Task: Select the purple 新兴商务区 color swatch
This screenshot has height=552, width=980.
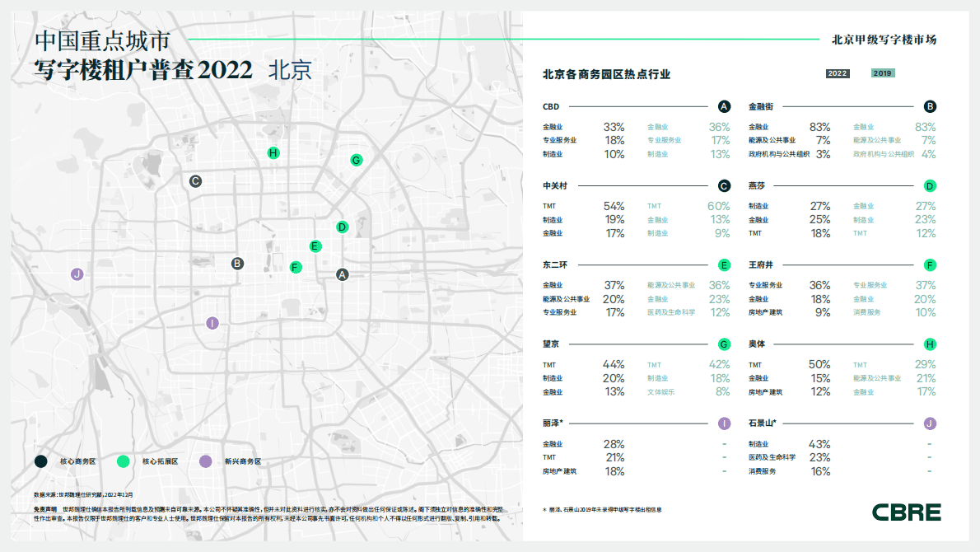Action: [x=208, y=461]
